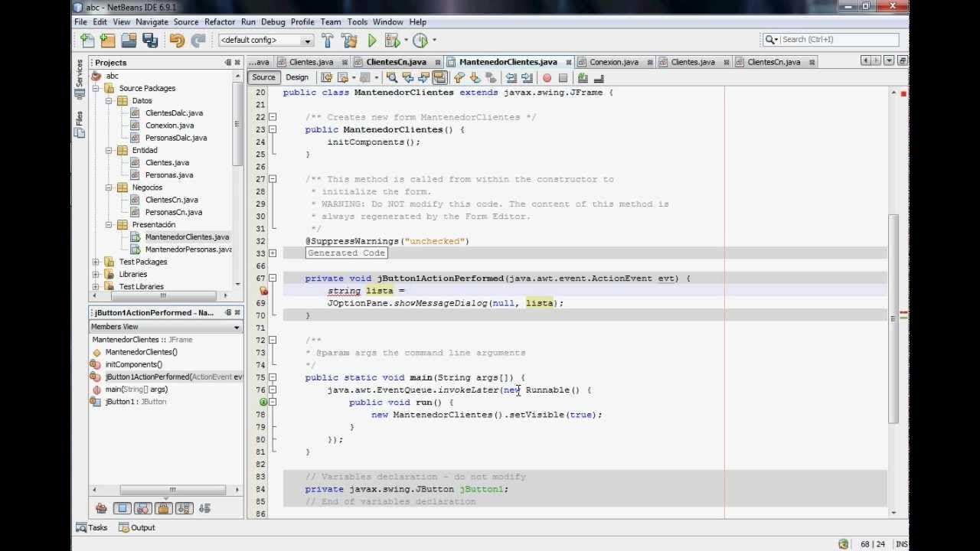Switch to the bold ClientesCn.java tab
Viewport: 980px width, 551px height.
click(x=396, y=62)
